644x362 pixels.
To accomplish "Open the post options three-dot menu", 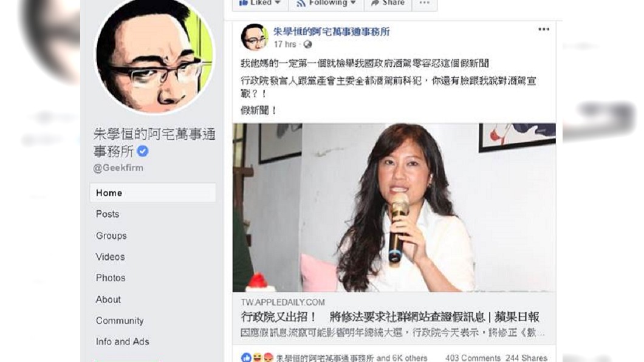I will coord(543,29).
